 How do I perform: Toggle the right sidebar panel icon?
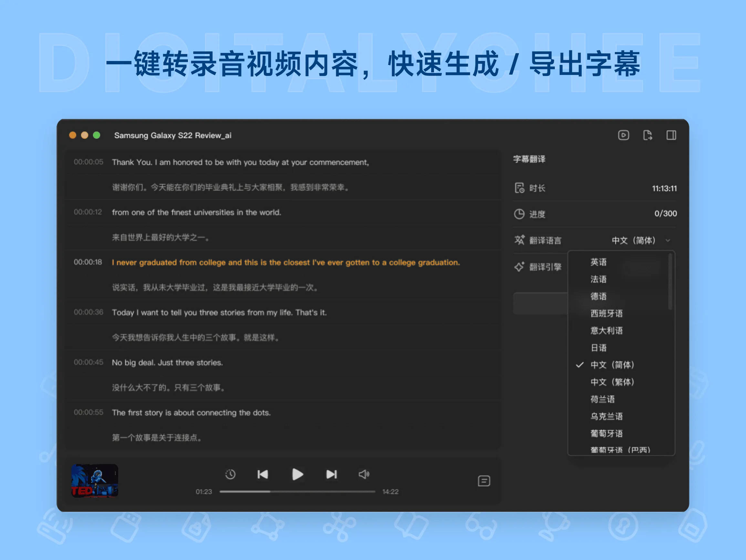pyautogui.click(x=671, y=135)
